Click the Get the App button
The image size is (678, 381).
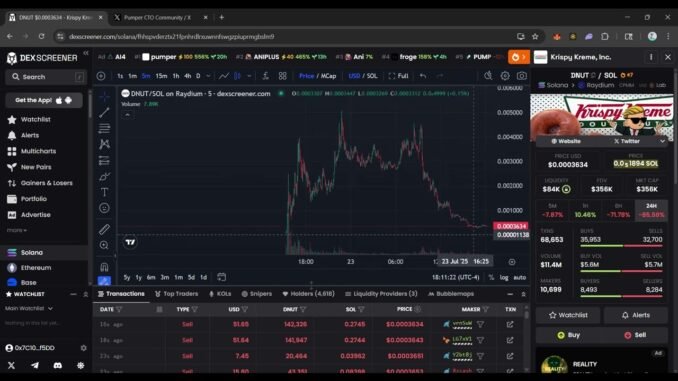pos(44,100)
